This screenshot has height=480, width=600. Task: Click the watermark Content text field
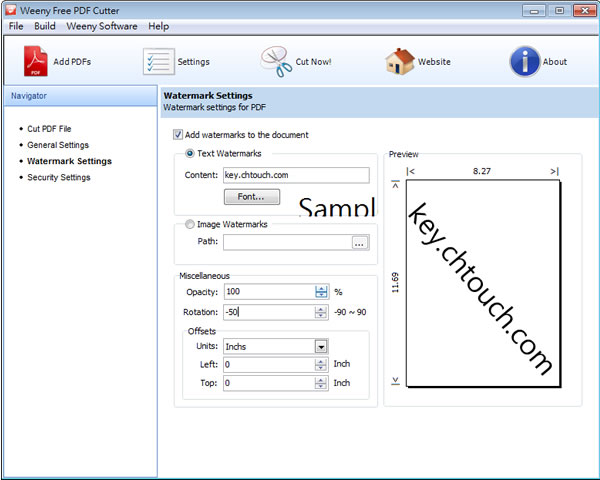[x=296, y=175]
